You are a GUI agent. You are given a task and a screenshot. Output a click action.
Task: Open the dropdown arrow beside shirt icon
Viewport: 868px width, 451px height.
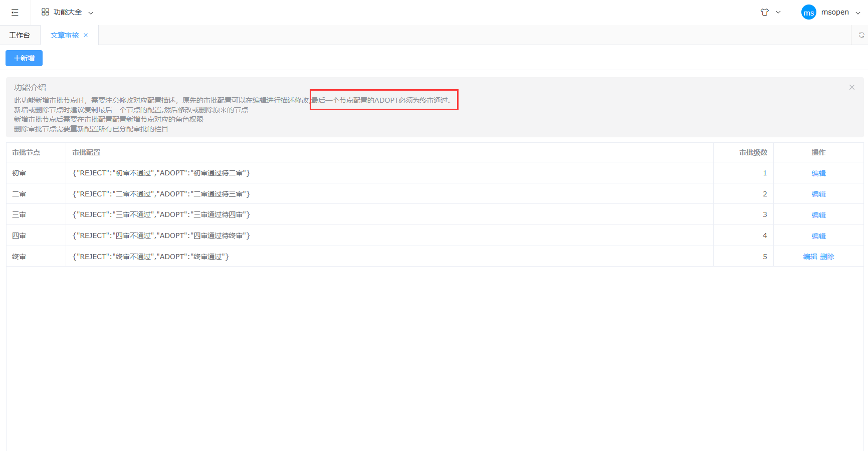[778, 13]
